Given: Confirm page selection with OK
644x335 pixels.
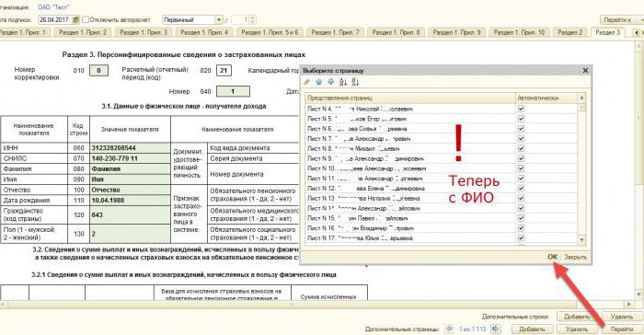Looking at the screenshot, I should (x=552, y=257).
